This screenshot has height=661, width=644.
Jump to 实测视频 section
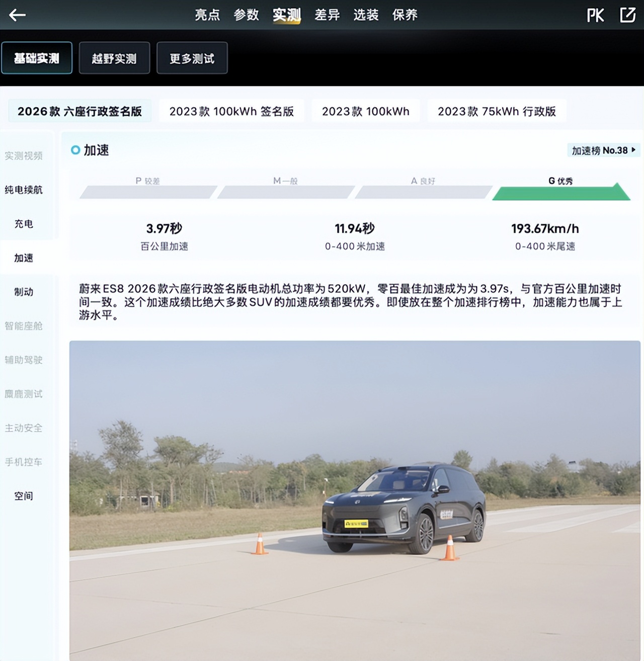pos(24,156)
